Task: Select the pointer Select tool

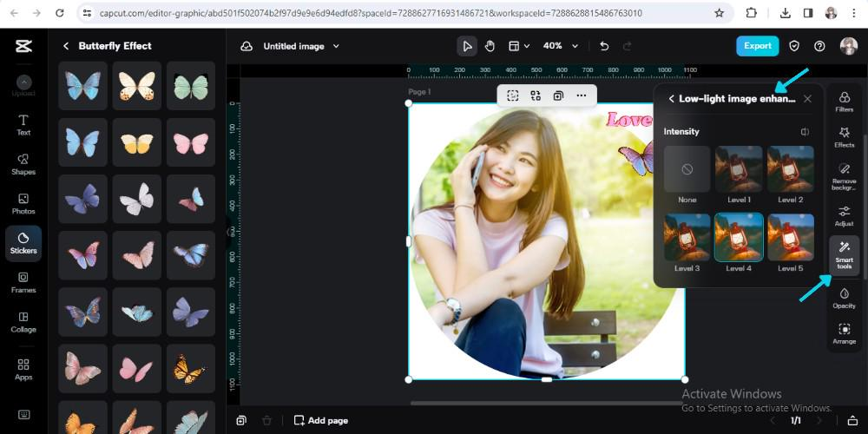Action: point(467,46)
